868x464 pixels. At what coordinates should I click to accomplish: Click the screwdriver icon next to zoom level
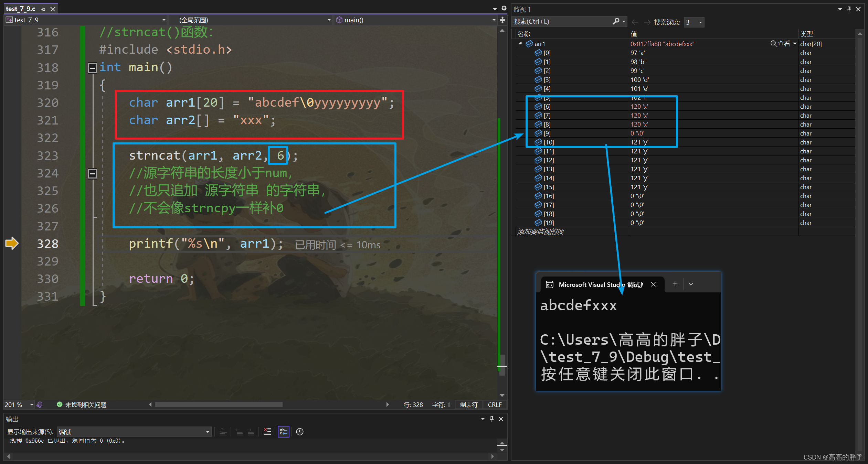pos(40,404)
